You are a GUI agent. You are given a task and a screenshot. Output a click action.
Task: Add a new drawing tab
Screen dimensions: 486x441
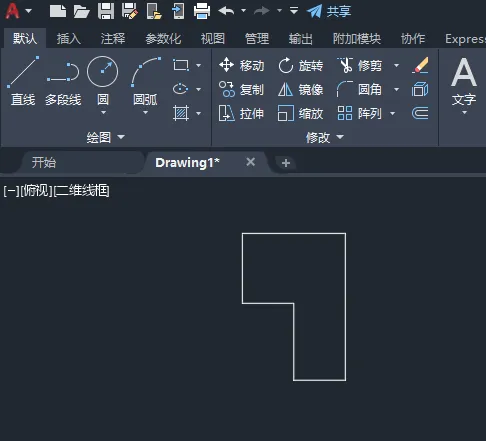pyautogui.click(x=286, y=163)
